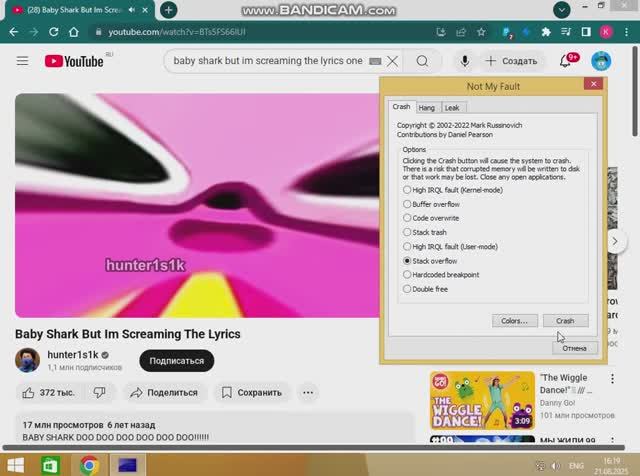Click the share page icon in address bar
Viewport: 640px width, 476px height.
461,32
